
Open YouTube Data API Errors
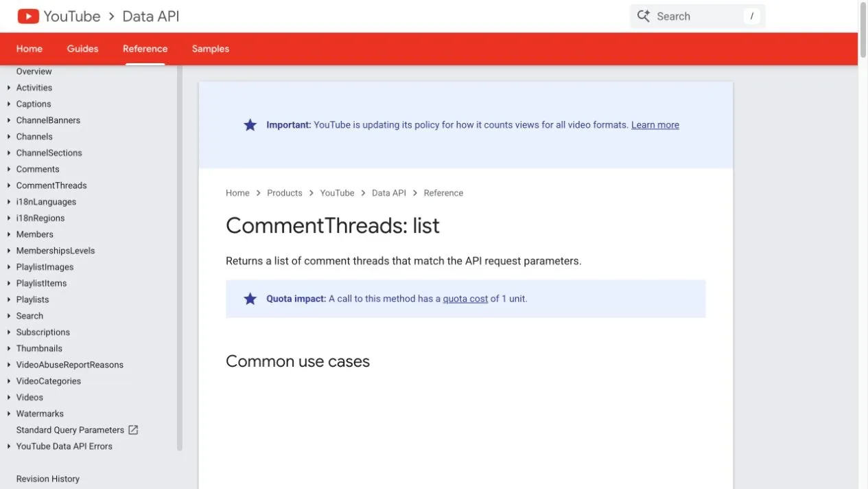pyautogui.click(x=64, y=446)
